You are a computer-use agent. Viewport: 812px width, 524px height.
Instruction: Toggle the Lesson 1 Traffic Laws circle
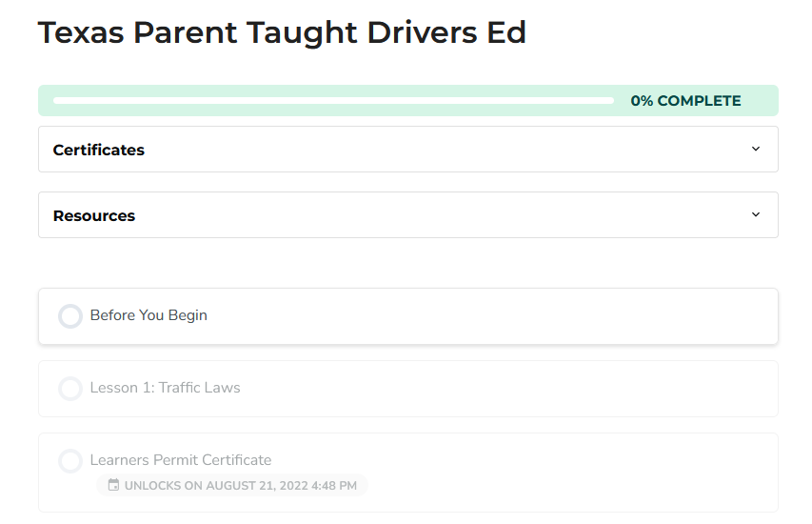coord(70,389)
